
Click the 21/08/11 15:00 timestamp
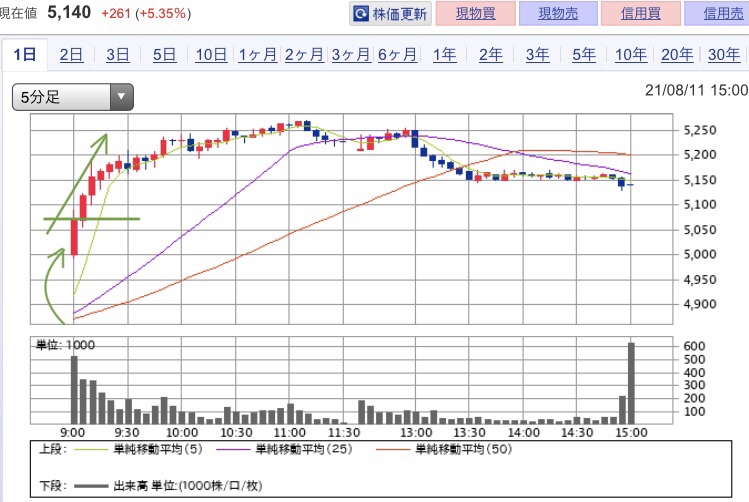(x=696, y=90)
